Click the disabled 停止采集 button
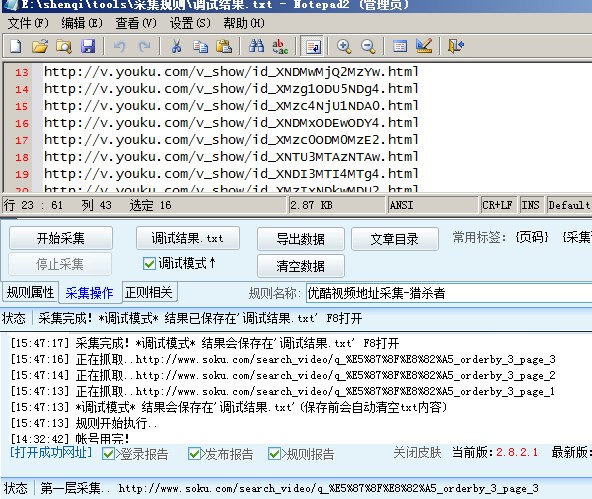This screenshot has width=592, height=499. coord(60,264)
